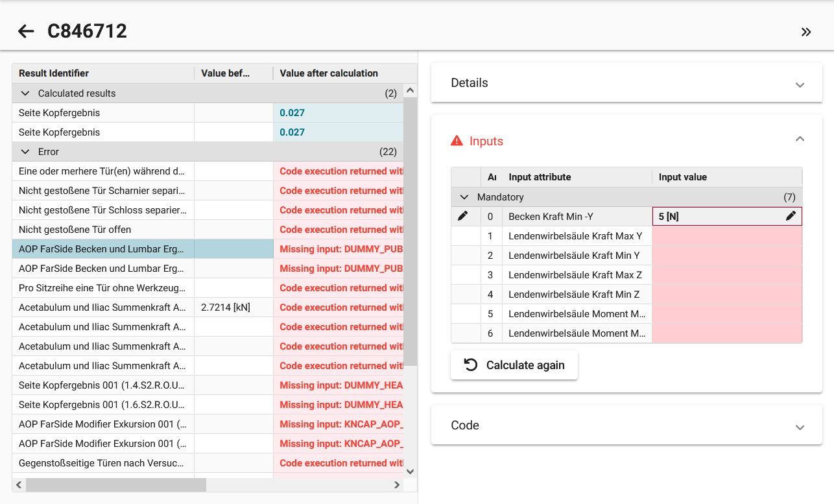Select 'Pro Sitzreihe eine Tür' row
This screenshot has width=834, height=504.
point(208,288)
